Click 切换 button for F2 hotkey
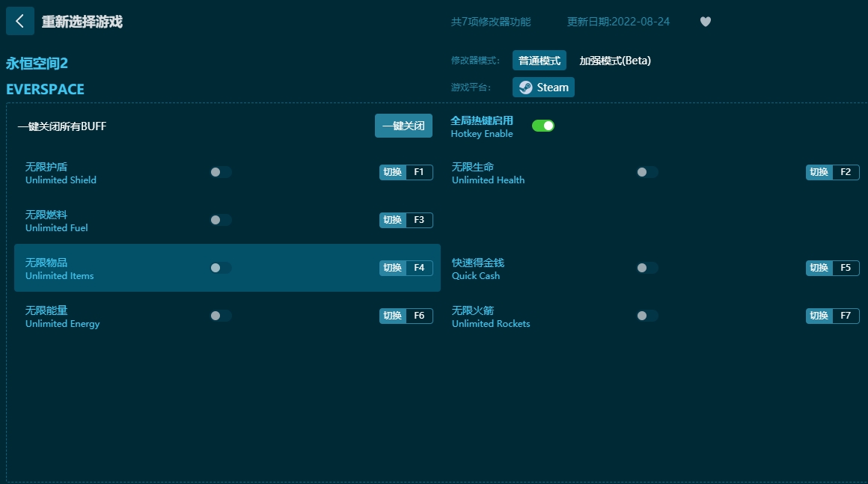 point(819,172)
